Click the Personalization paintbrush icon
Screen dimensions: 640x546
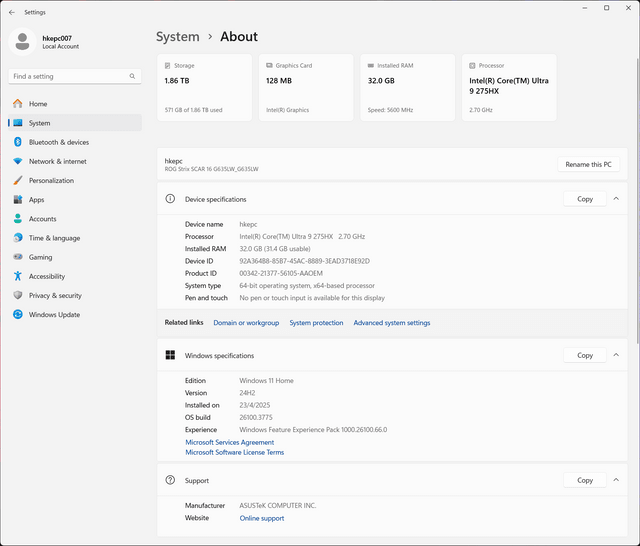point(18,180)
